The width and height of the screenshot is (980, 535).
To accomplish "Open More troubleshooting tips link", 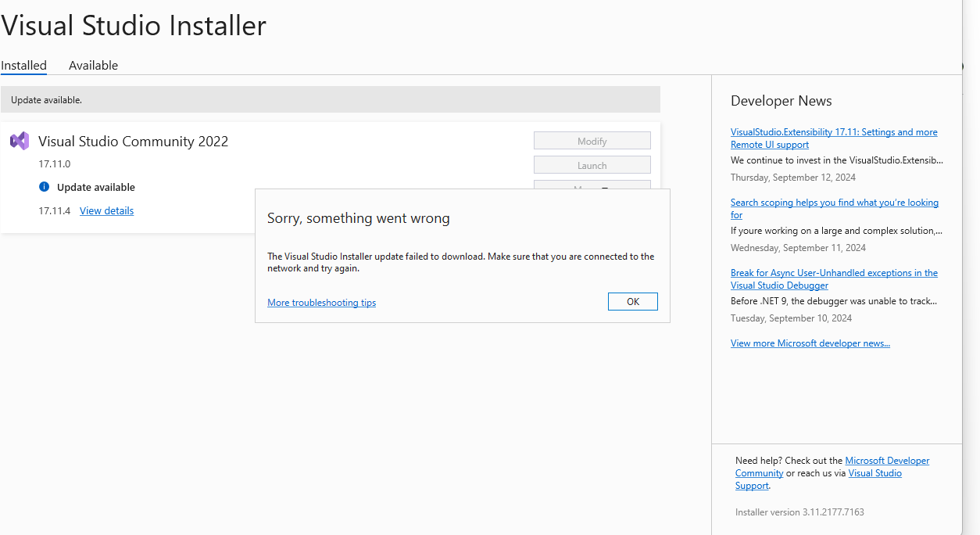I will coord(321,303).
